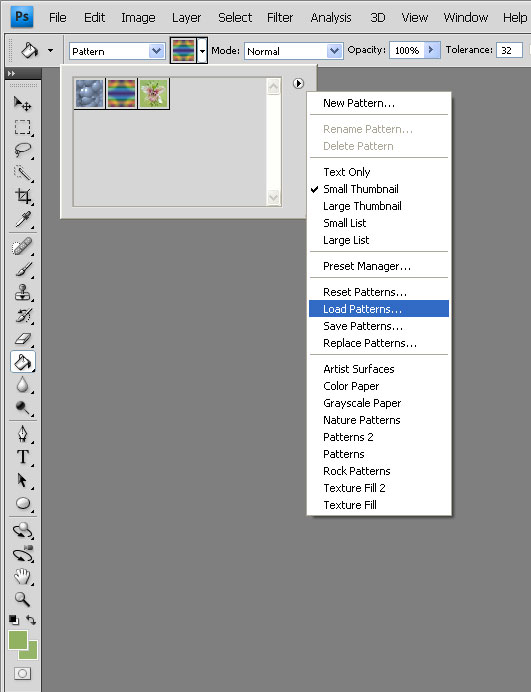Screen dimensions: 531x692
Task: Select the Path Selection tool
Action: tap(23, 480)
